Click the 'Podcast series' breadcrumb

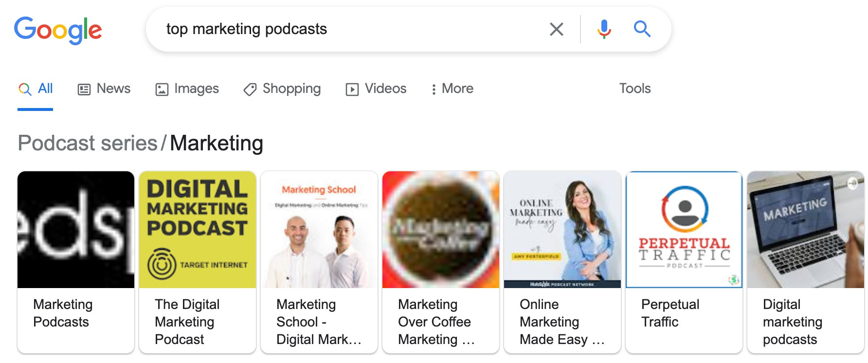pyautogui.click(x=88, y=144)
